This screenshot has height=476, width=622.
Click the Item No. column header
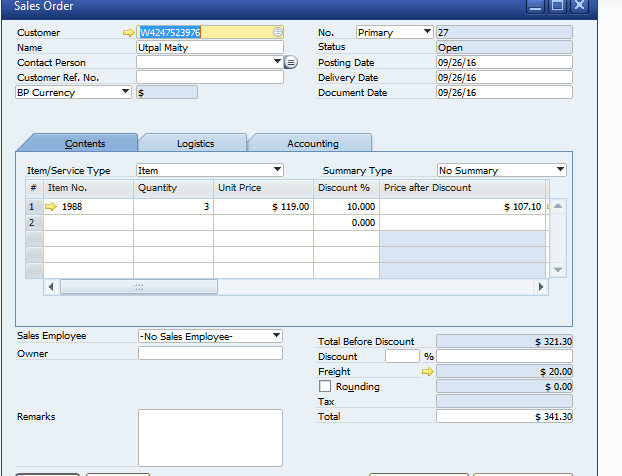[x=88, y=188]
